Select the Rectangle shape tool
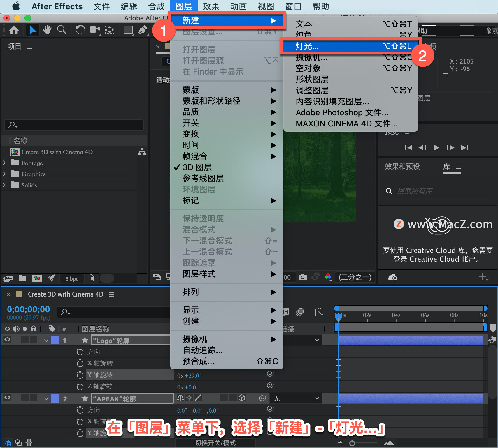498x448 pixels. tap(128, 30)
